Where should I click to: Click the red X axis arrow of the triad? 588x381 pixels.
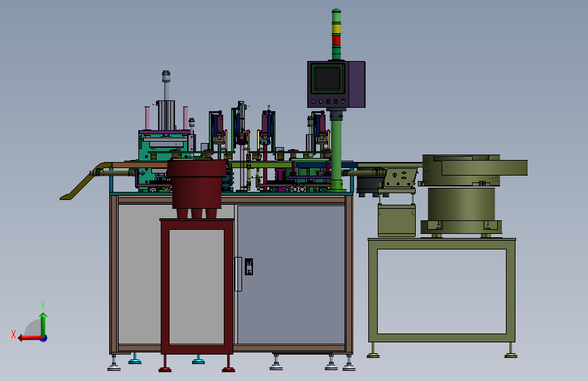point(30,338)
